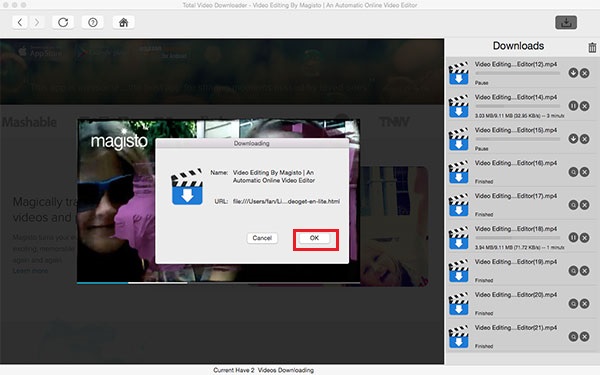
Task: Click the Mashable logo on the page
Action: pos(29,122)
